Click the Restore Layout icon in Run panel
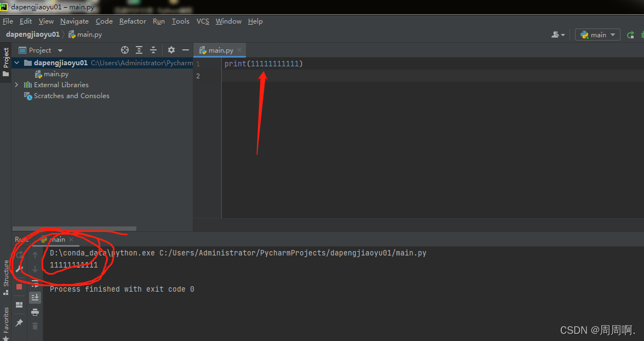 [19, 305]
